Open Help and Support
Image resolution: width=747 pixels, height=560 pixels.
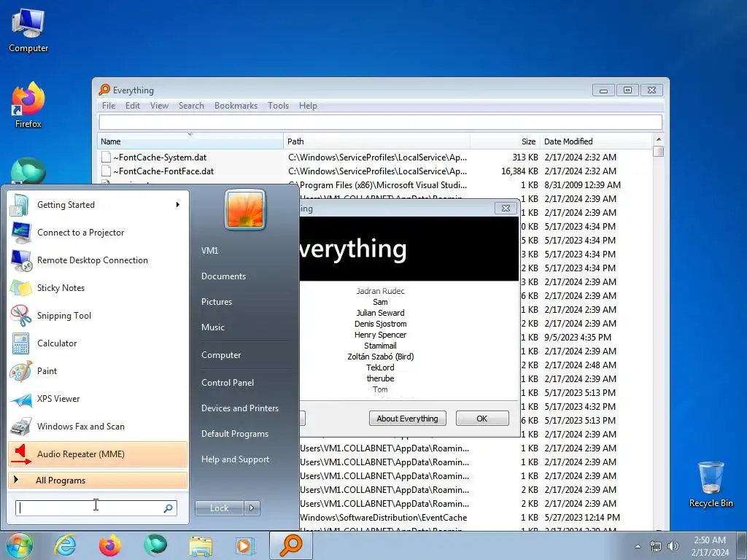pyautogui.click(x=235, y=459)
